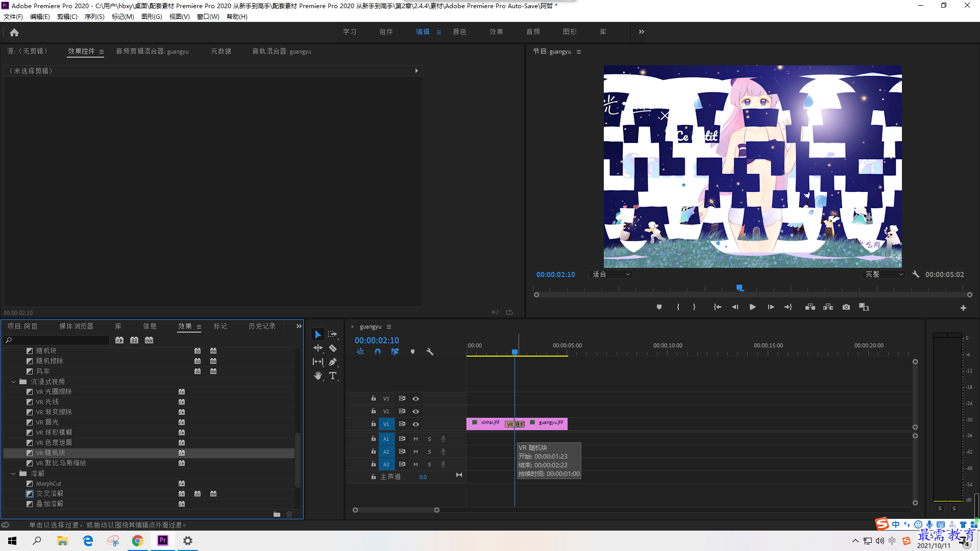Click search field in Effects panel
The width and height of the screenshot is (980, 551).
coord(57,340)
